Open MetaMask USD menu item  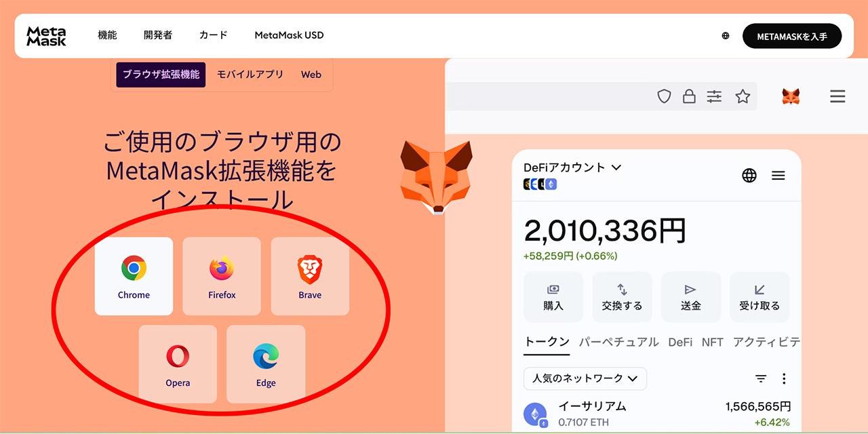tap(289, 35)
